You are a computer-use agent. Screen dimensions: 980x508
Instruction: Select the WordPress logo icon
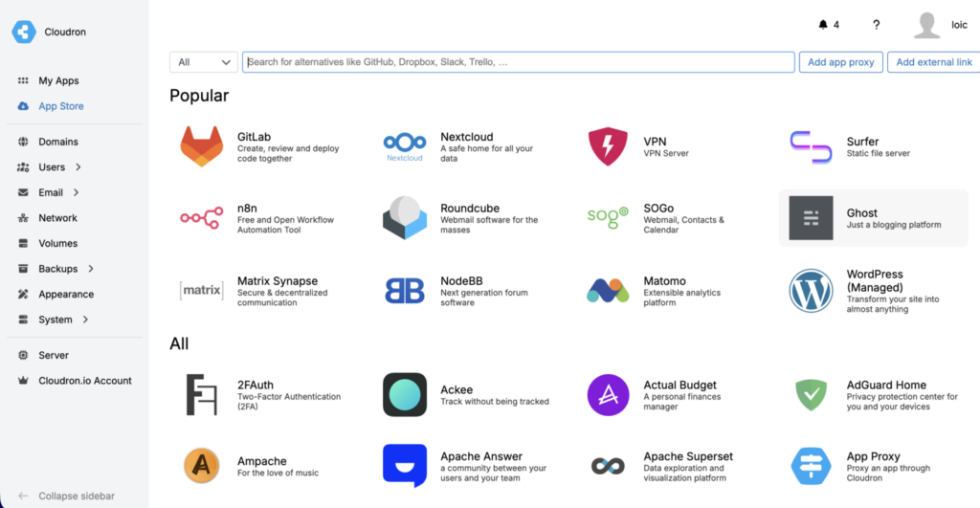(x=811, y=291)
